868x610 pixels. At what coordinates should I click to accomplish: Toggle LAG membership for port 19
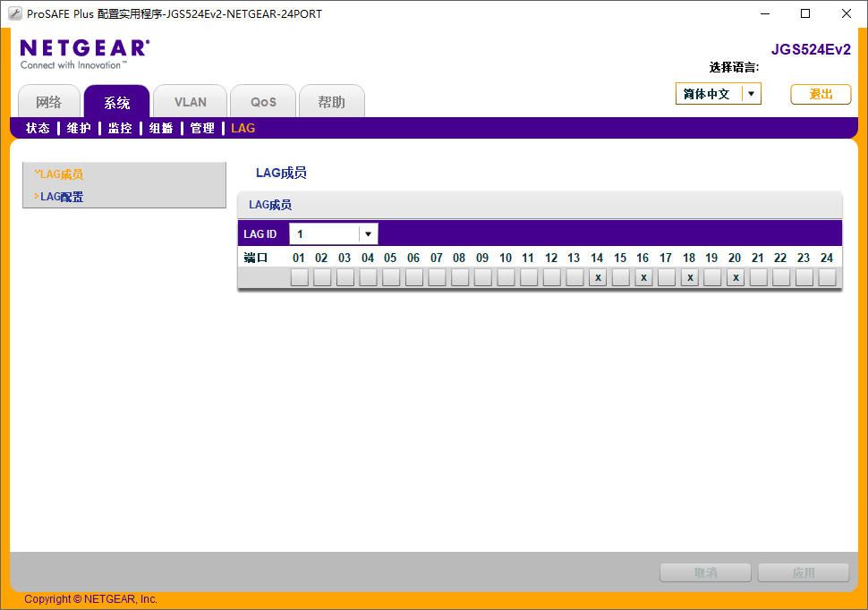pos(713,277)
